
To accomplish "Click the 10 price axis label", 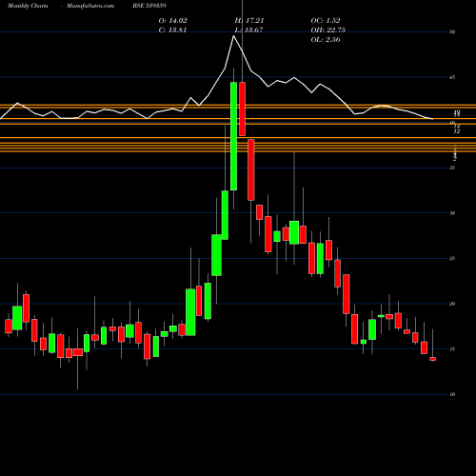I will (x=452, y=394).
